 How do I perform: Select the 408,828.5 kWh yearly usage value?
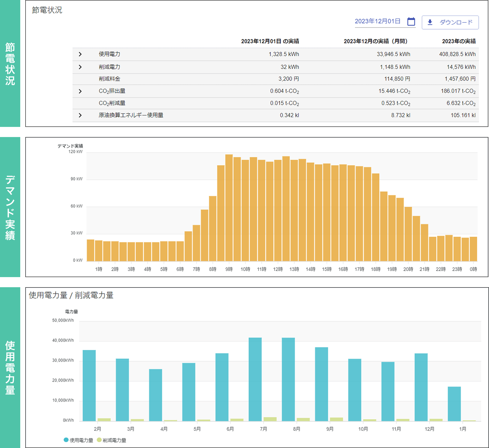pyautogui.click(x=457, y=54)
